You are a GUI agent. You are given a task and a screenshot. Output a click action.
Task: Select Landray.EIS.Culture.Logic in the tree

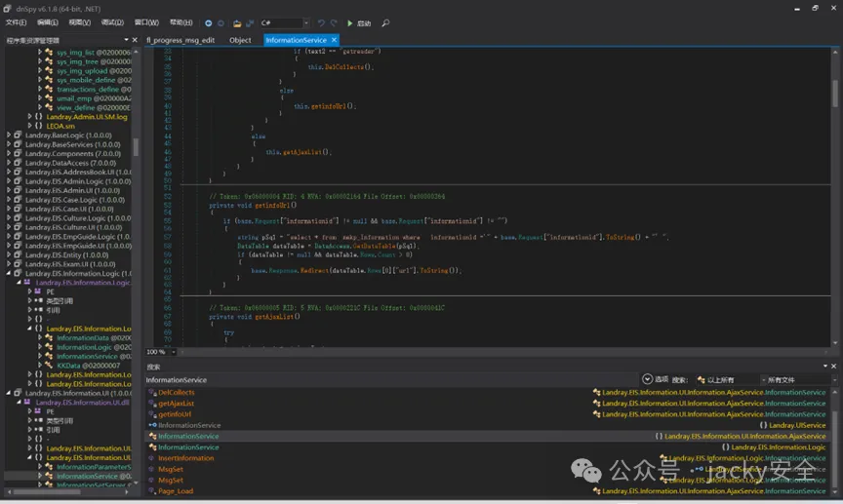[x=78, y=218]
